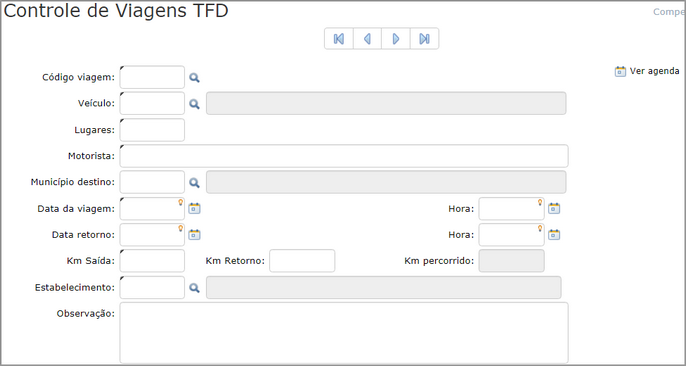Screen dimensions: 686x366
Task: Click the grey Estabelecimento name field
Action: (x=384, y=287)
